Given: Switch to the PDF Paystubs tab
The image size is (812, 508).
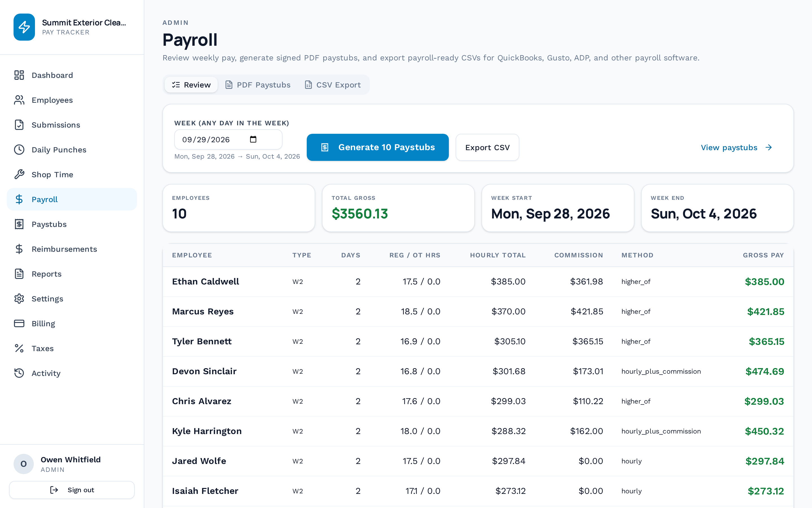Looking at the screenshot, I should pos(258,85).
